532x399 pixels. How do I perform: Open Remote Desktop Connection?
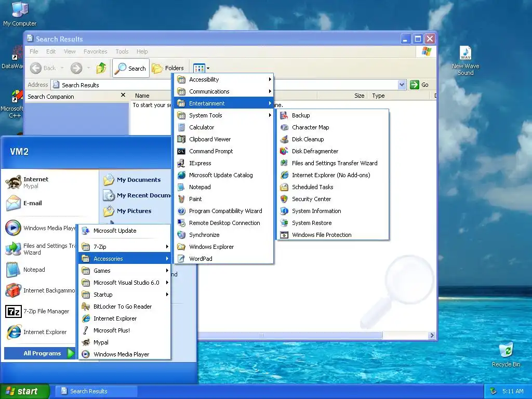[223, 223]
